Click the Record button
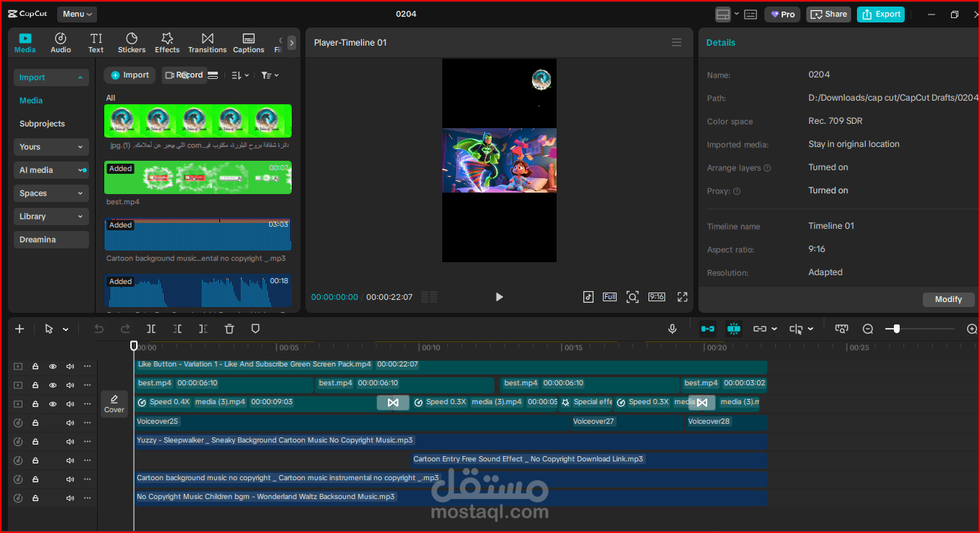 [184, 75]
